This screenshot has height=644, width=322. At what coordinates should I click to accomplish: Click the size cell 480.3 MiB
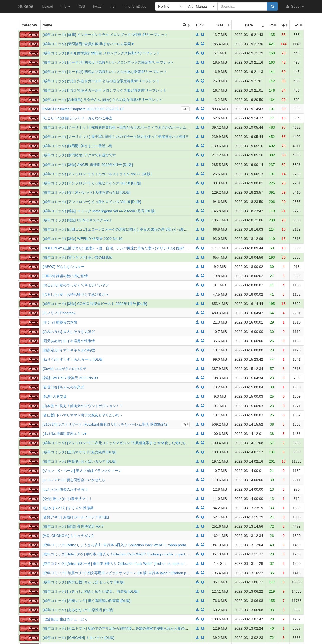(x=220, y=313)
